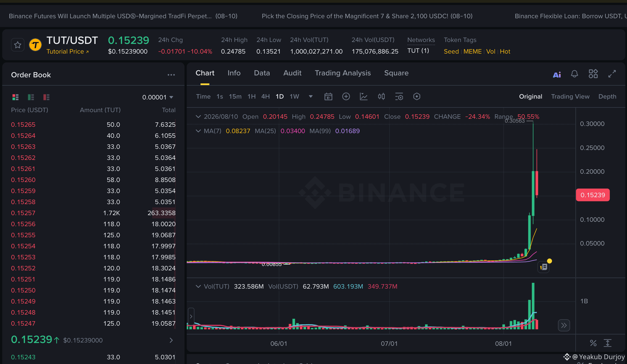Open the news event marker on chart
The width and height of the screenshot is (627, 364).
(x=544, y=267)
